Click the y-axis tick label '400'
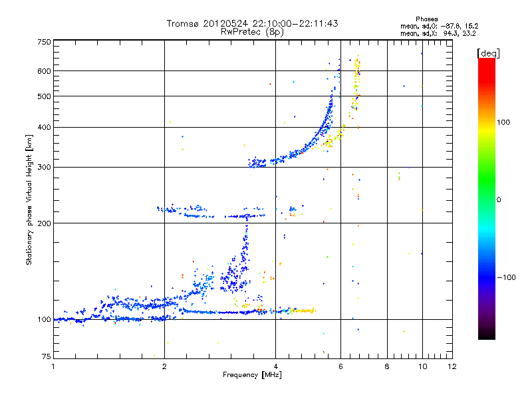 coord(44,128)
